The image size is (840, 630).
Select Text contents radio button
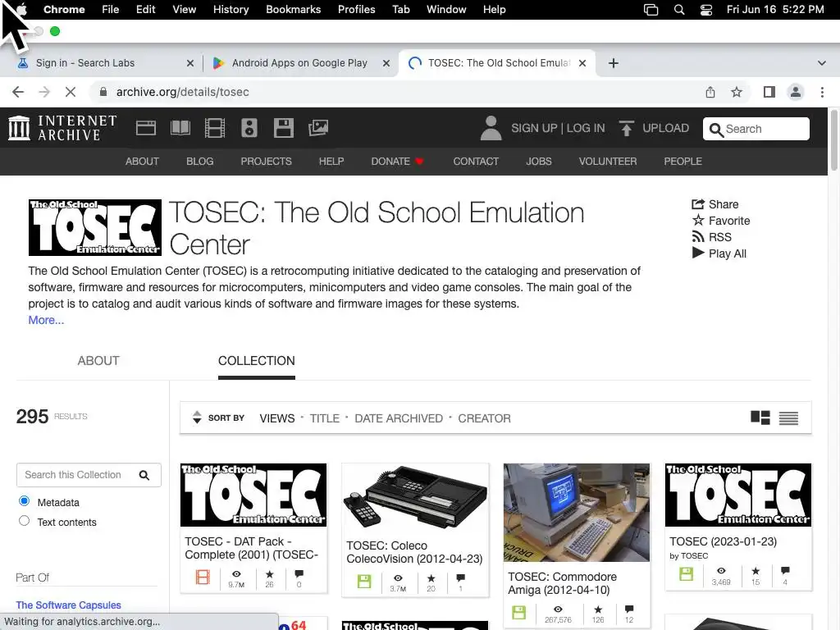coord(24,521)
